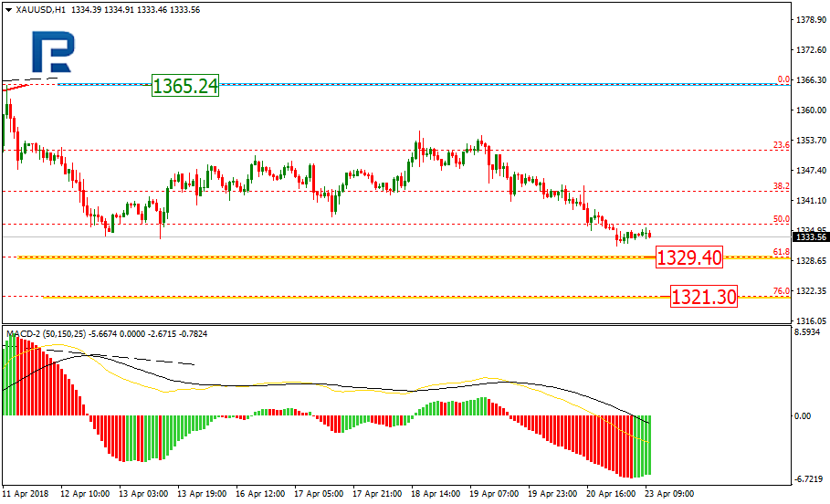
Task: Click the 16 Apr 12:00 time label
Action: [260, 494]
